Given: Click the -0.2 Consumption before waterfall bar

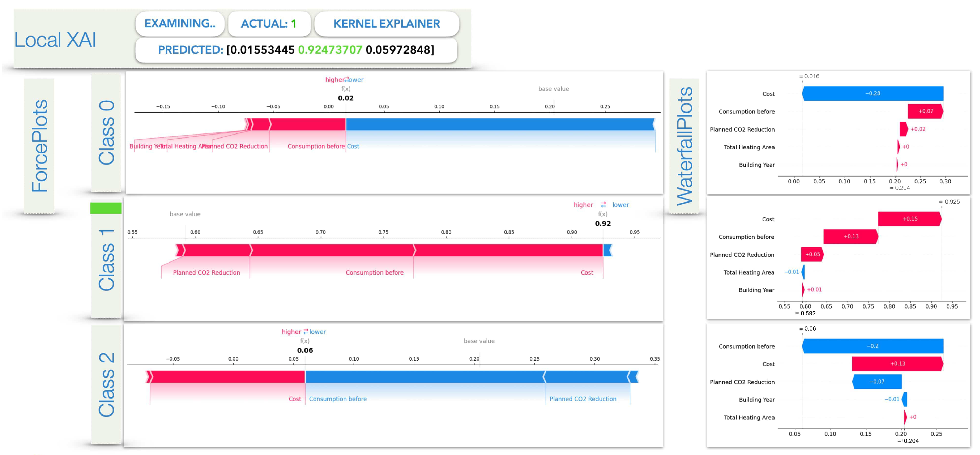Looking at the screenshot, I should 872,346.
